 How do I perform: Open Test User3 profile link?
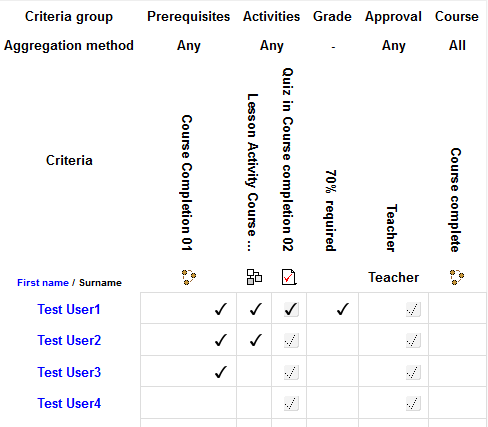click(x=69, y=372)
